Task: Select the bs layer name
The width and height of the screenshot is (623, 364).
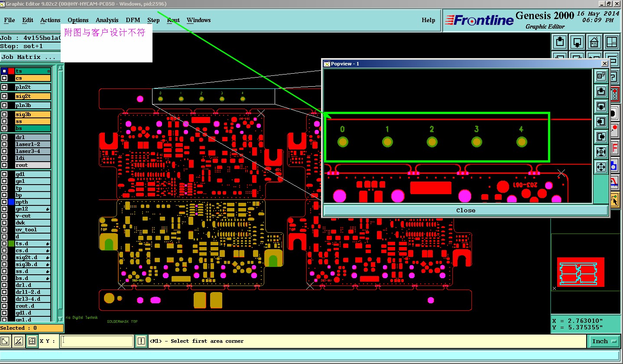Action: click(33, 128)
